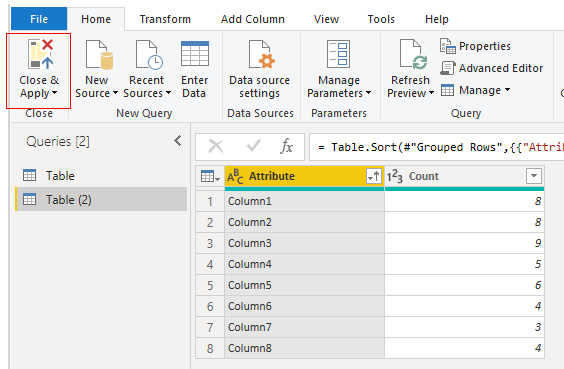Click the Column6 cell
The height and width of the screenshot is (369, 564).
(304, 306)
